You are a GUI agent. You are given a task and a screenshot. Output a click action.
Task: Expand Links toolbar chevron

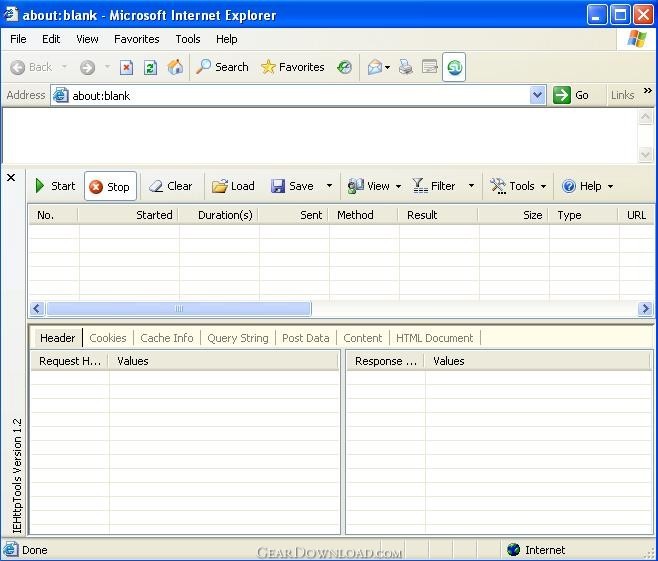tap(648, 91)
